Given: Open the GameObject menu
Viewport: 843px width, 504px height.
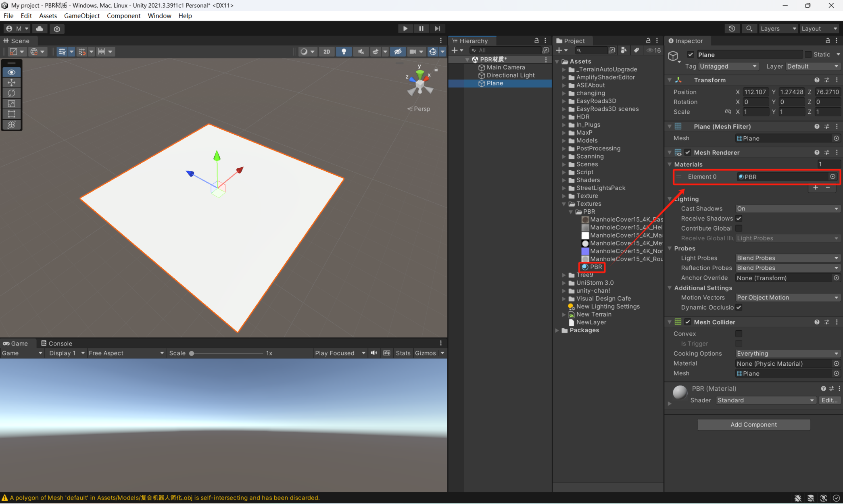Looking at the screenshot, I should pos(82,16).
